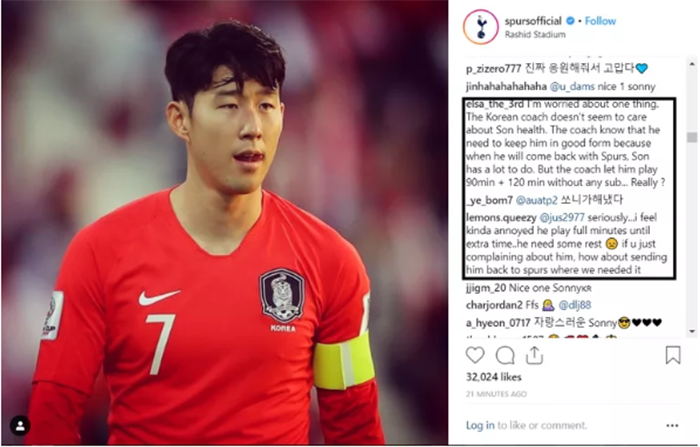Click the scrollbar up arrow in comments
This screenshot has width=700, height=447.
coord(692,64)
